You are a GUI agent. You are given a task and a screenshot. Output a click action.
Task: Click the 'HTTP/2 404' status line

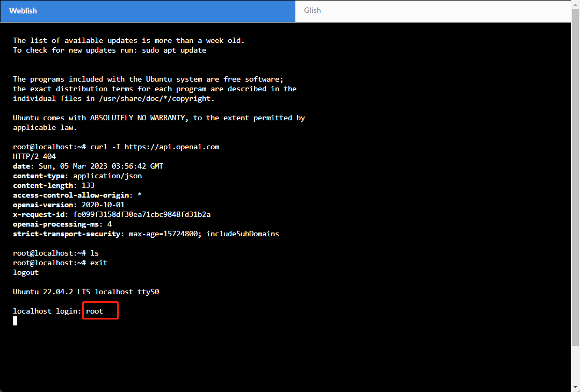(34, 156)
